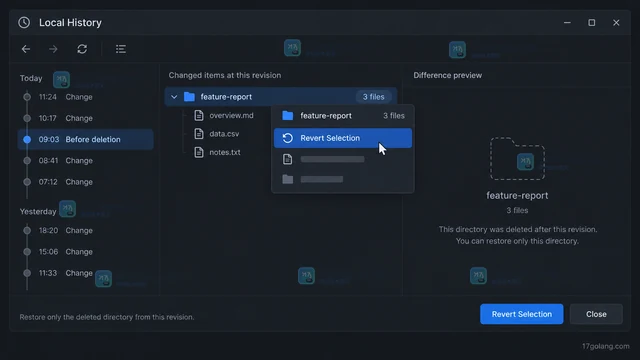Select data.csv in the changed items
Image resolution: width=640 pixels, height=360 pixels.
(x=224, y=134)
